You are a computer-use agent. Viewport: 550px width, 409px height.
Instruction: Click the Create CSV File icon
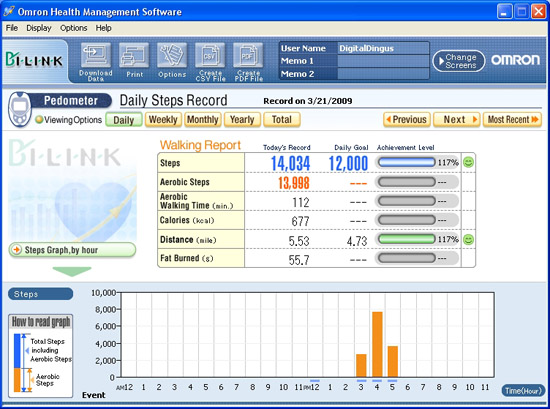[x=210, y=62]
